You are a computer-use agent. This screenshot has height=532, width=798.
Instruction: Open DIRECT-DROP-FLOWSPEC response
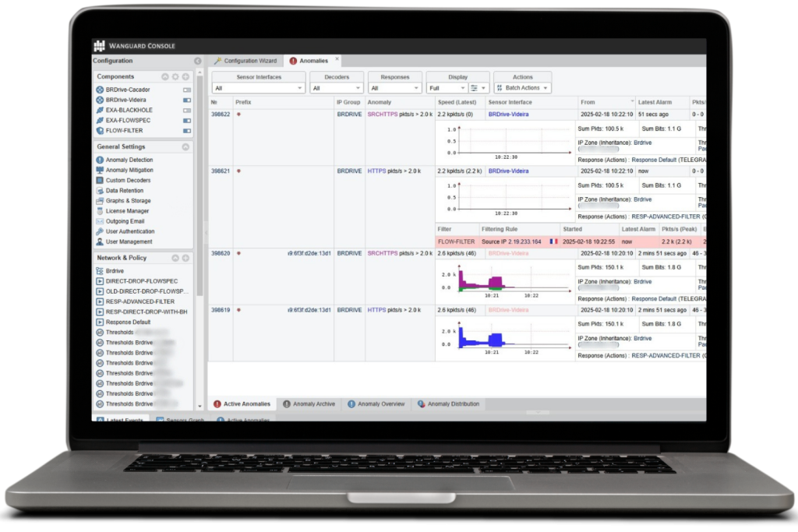[x=142, y=280]
